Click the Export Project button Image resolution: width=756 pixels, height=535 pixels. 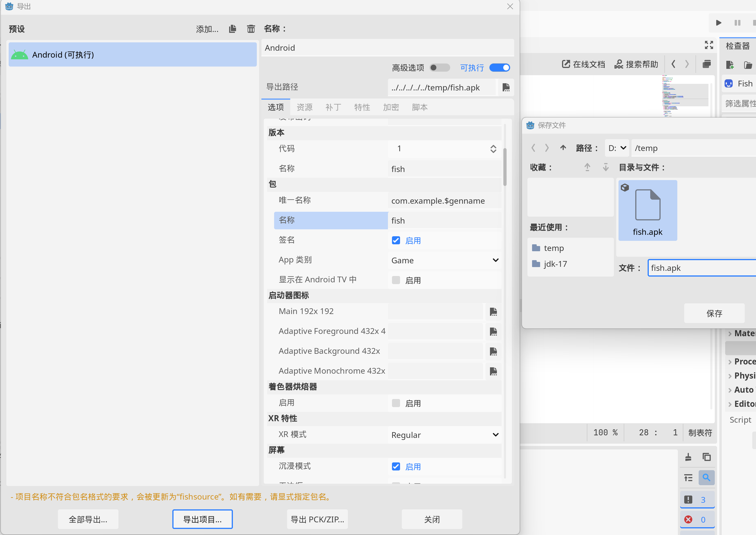(x=202, y=519)
